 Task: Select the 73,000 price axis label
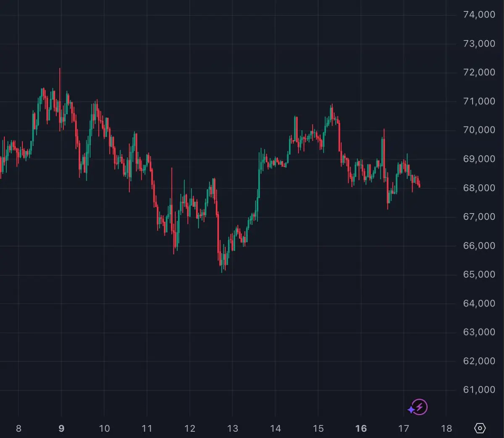tap(479, 44)
